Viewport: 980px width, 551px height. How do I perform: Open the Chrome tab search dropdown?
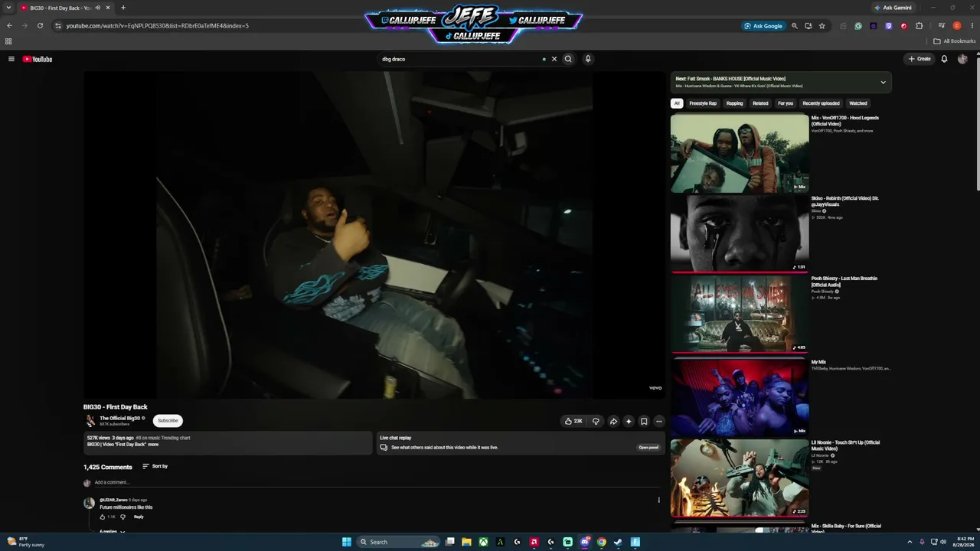(9, 8)
